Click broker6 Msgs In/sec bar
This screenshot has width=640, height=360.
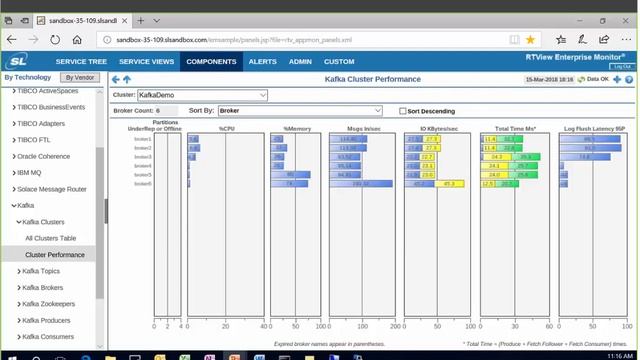coord(361,184)
